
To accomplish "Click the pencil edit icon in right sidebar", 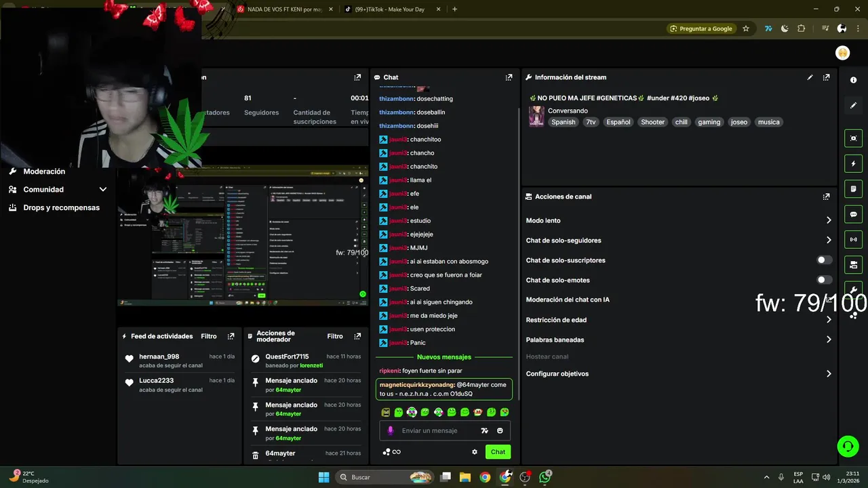I will pyautogui.click(x=853, y=106).
